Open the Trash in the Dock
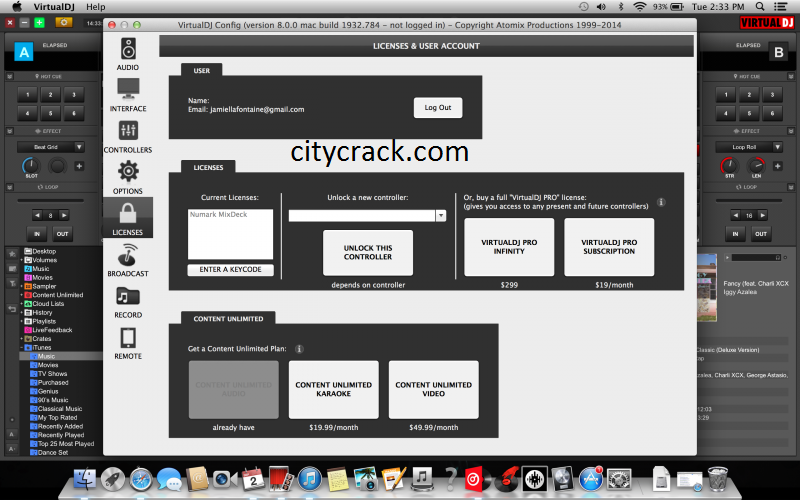The width and height of the screenshot is (800, 500). pos(717,479)
